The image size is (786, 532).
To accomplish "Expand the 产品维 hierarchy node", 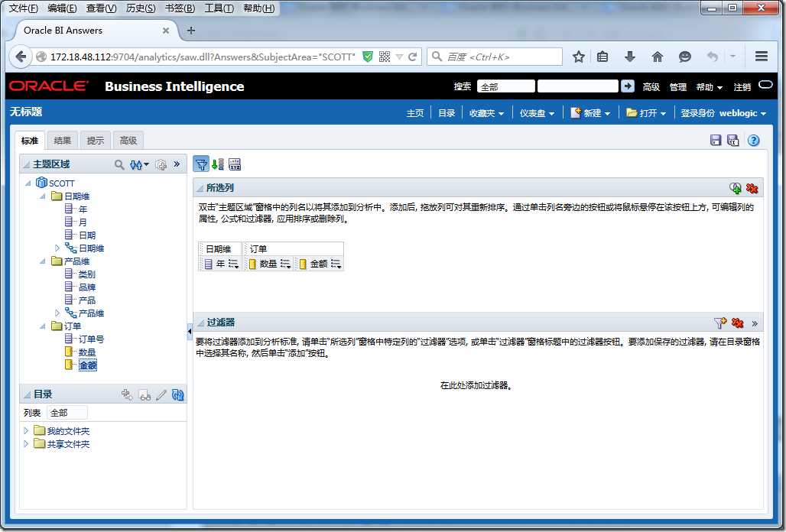I will click(57, 313).
